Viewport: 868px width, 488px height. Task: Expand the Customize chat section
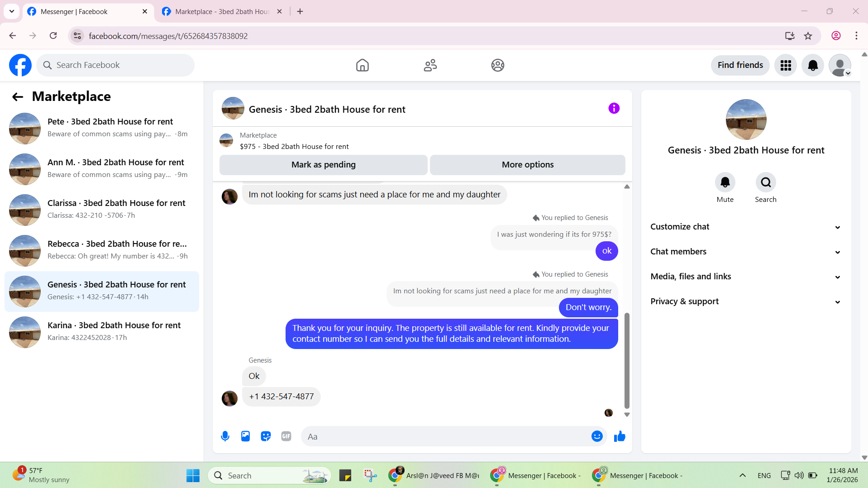click(x=746, y=227)
